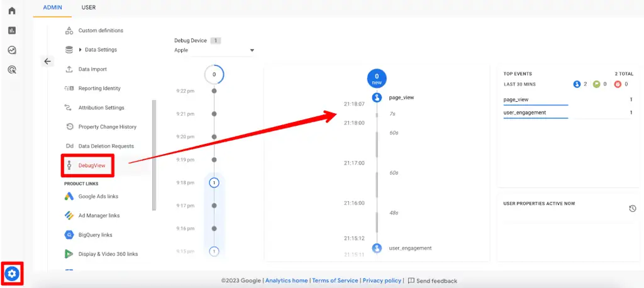Viewport: 644px width, 288px height.
Task: Open Data Deletion Requests menu item
Action: pos(106,146)
